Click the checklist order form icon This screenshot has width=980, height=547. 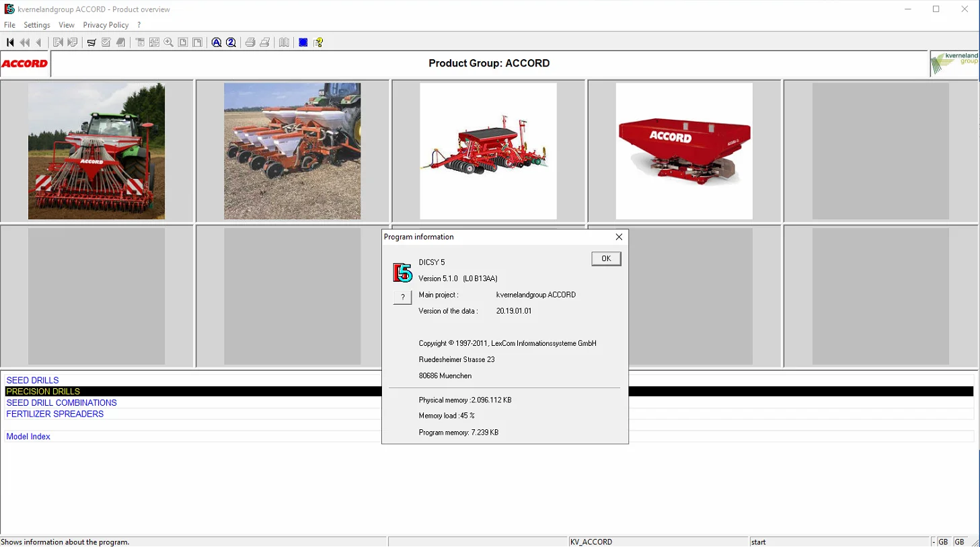click(106, 42)
